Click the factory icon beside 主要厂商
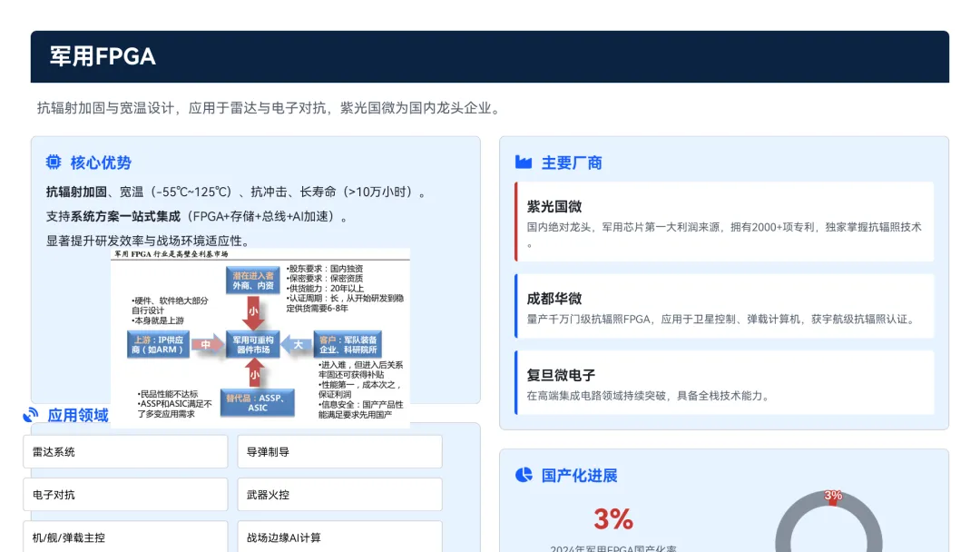 (524, 163)
